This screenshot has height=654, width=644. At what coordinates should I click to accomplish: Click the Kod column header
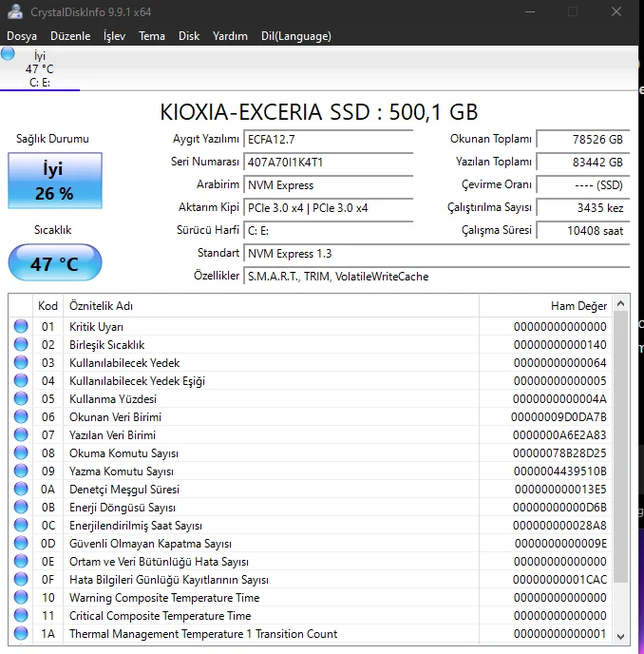click(47, 306)
